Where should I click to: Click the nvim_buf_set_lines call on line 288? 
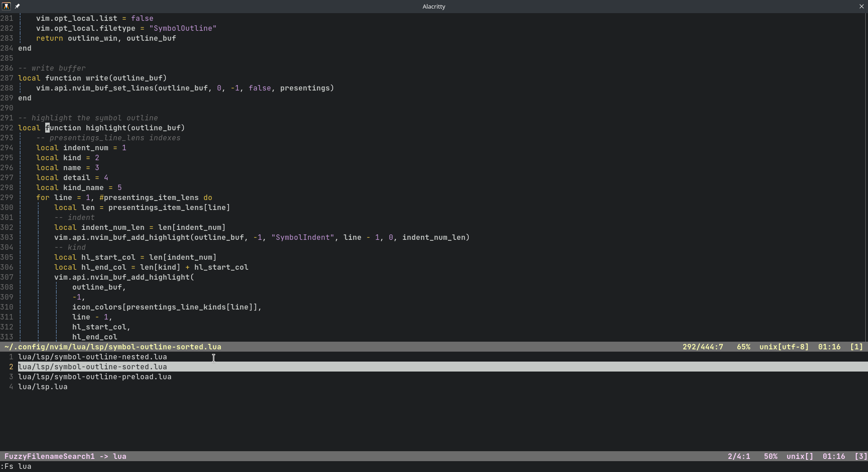click(x=185, y=88)
